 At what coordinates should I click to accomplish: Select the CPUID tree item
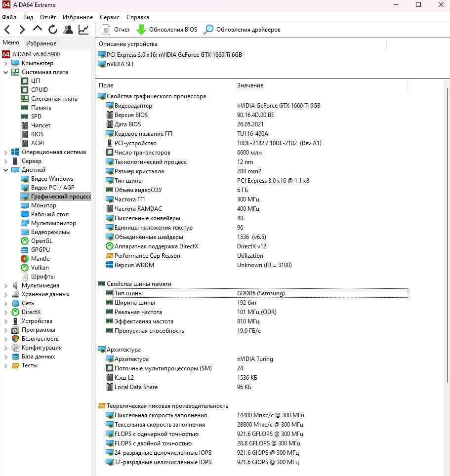(x=39, y=90)
